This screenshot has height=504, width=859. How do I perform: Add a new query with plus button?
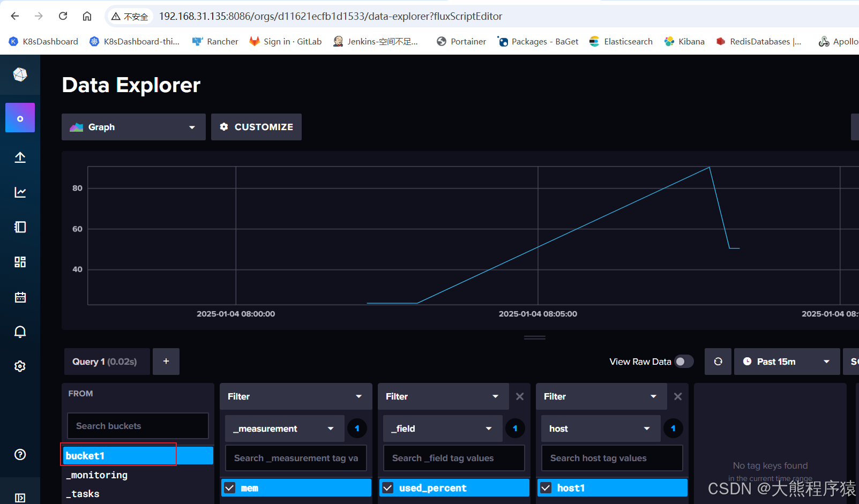click(x=166, y=361)
